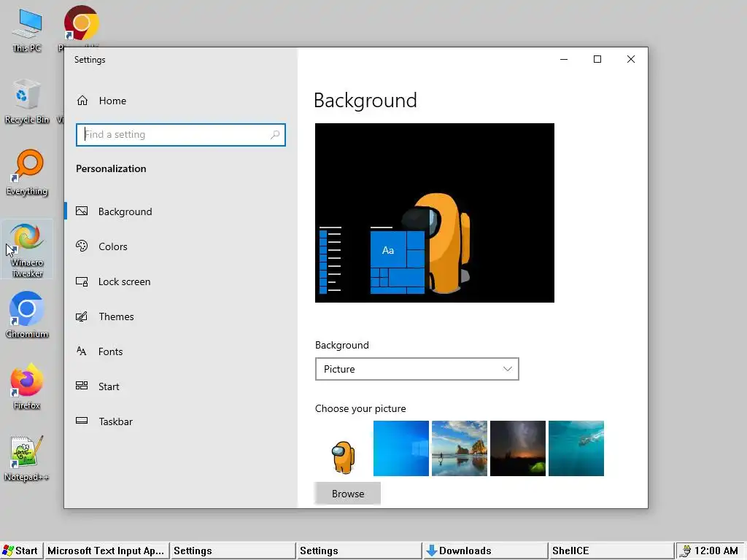Viewport: 747px width, 560px height.
Task: Minimize the Settings window
Action: click(564, 59)
